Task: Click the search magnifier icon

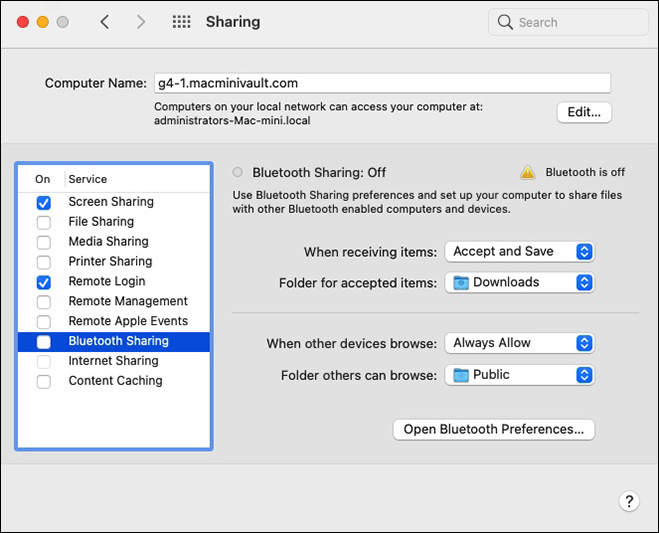Action: pos(505,22)
